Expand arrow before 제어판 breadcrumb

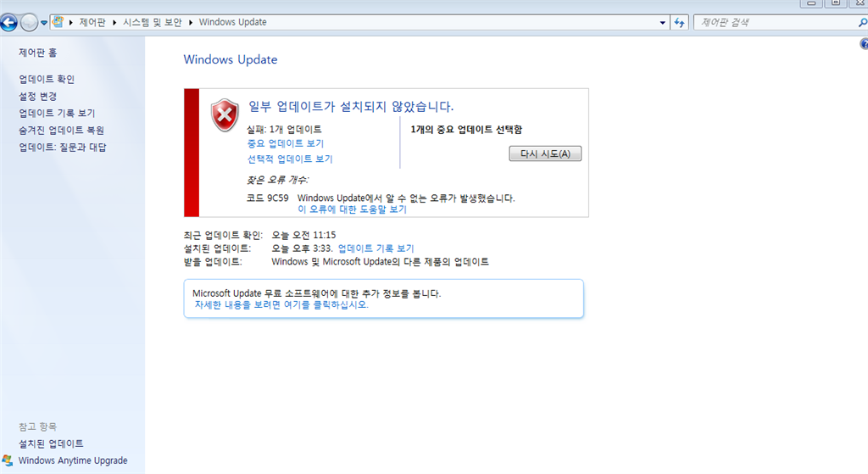pyautogui.click(x=71, y=22)
